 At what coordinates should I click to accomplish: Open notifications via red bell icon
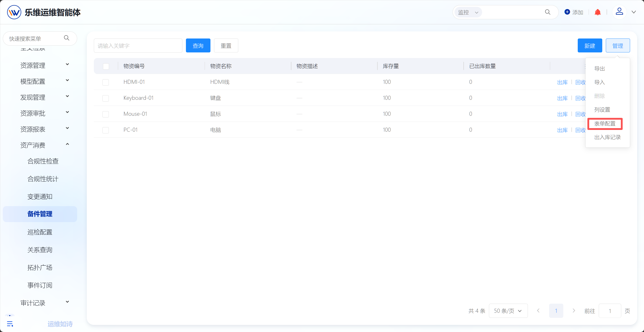pos(598,12)
